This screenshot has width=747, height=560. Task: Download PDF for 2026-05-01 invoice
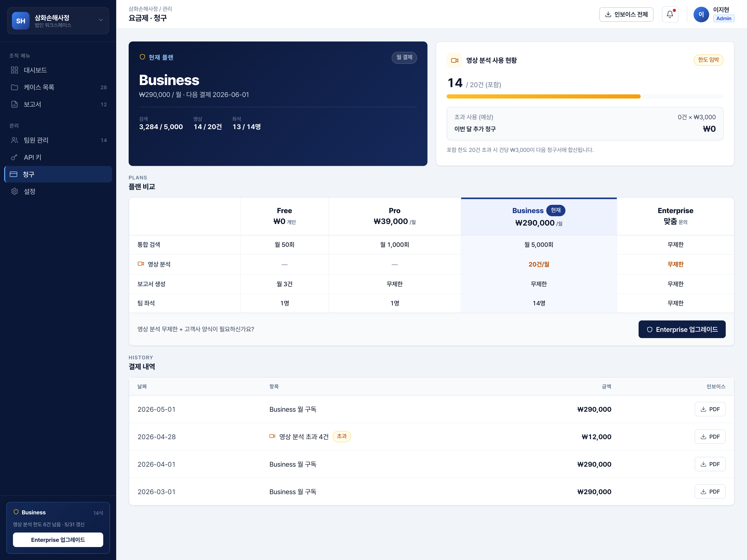pos(710,409)
